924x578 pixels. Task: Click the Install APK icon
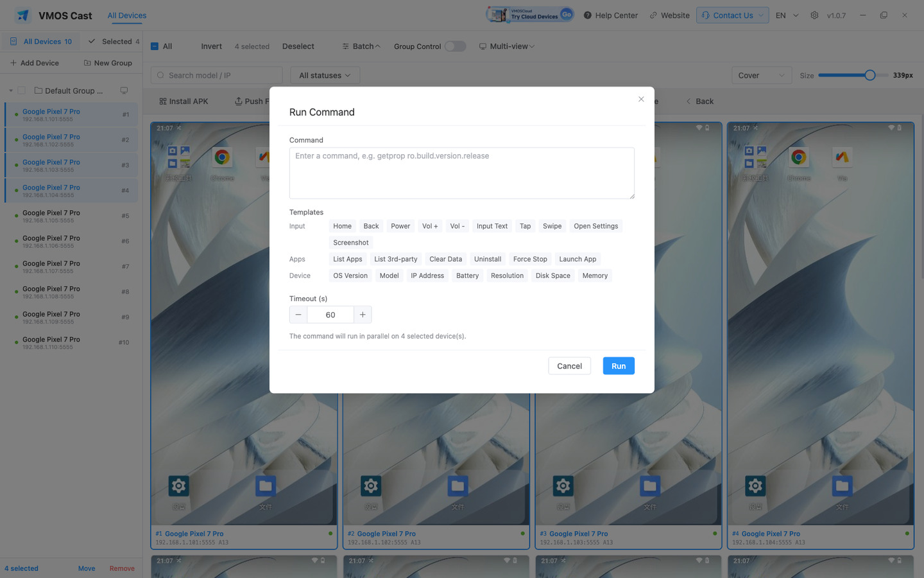click(x=163, y=101)
